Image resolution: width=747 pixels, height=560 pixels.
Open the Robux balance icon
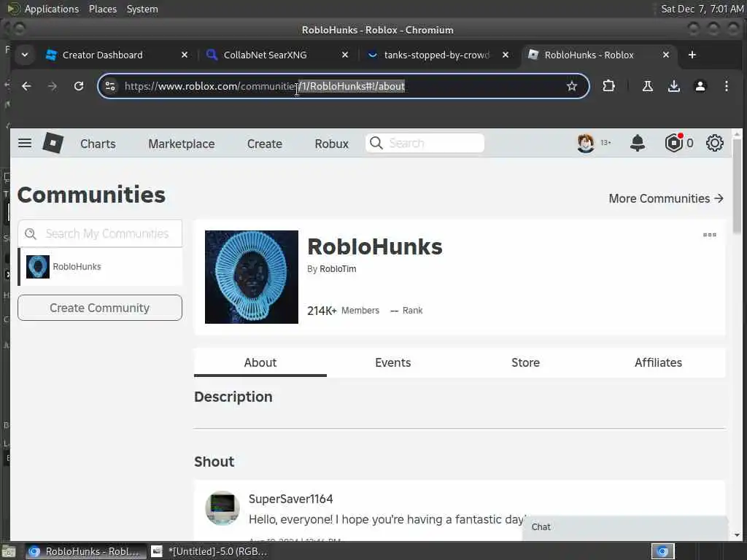tap(673, 143)
